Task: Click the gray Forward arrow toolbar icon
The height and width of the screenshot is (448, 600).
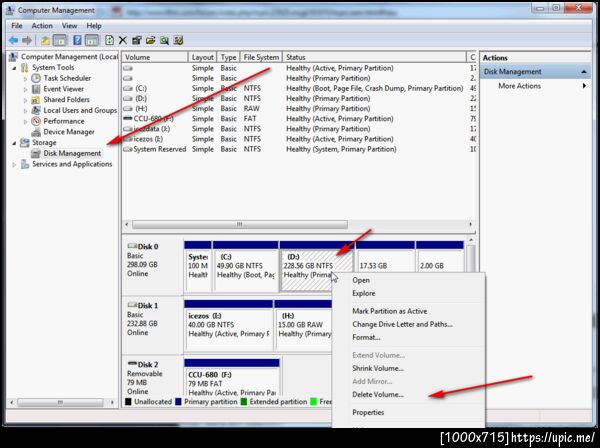Action: pyautogui.click(x=27, y=40)
